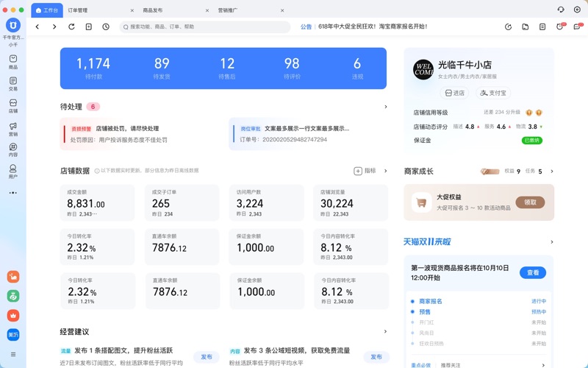Click the 领取 button for 大促权益
Viewport: 588px width, 368px height.
tap(530, 202)
